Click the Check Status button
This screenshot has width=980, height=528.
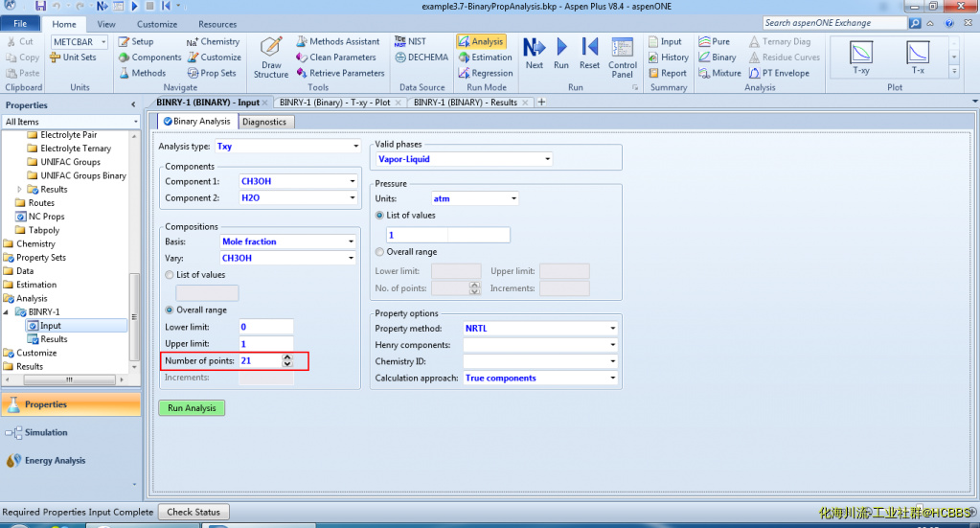(x=194, y=512)
